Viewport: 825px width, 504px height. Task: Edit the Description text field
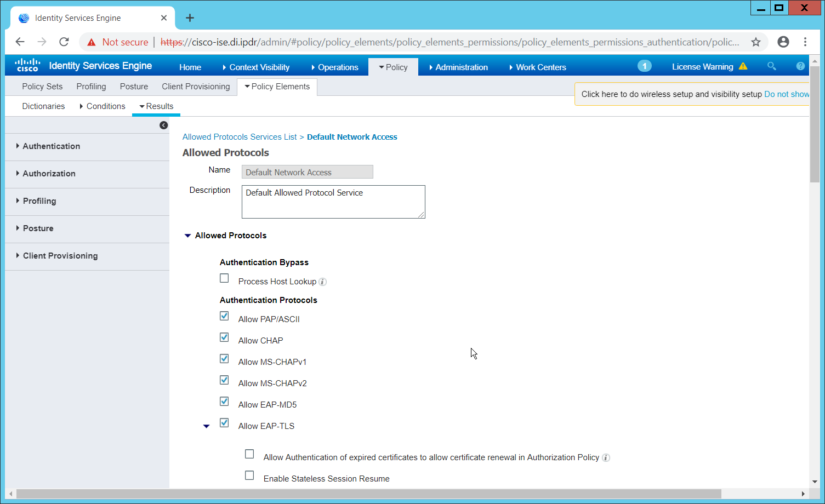coord(333,202)
